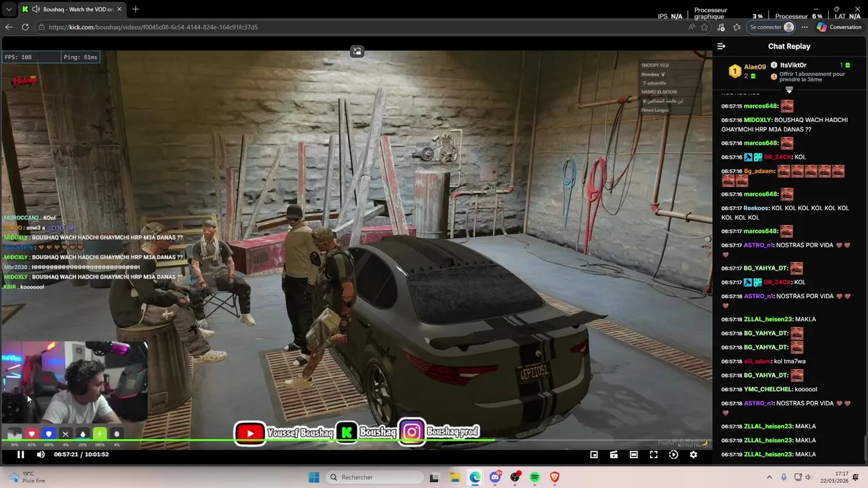Screen dimensions: 868x488
Task: Enable picture-in-picture from player bar
Action: pyautogui.click(x=594, y=455)
